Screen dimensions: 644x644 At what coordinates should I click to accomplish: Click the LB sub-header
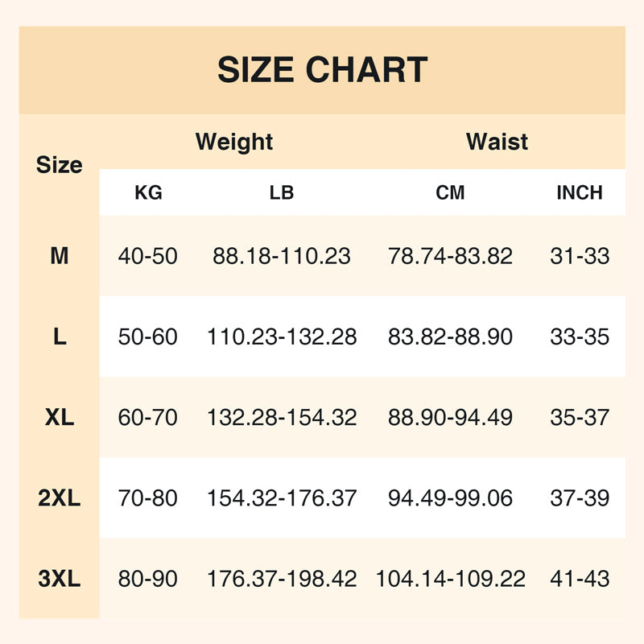[282, 193]
